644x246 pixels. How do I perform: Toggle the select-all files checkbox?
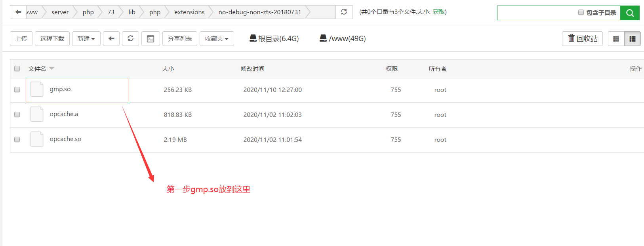[17, 69]
